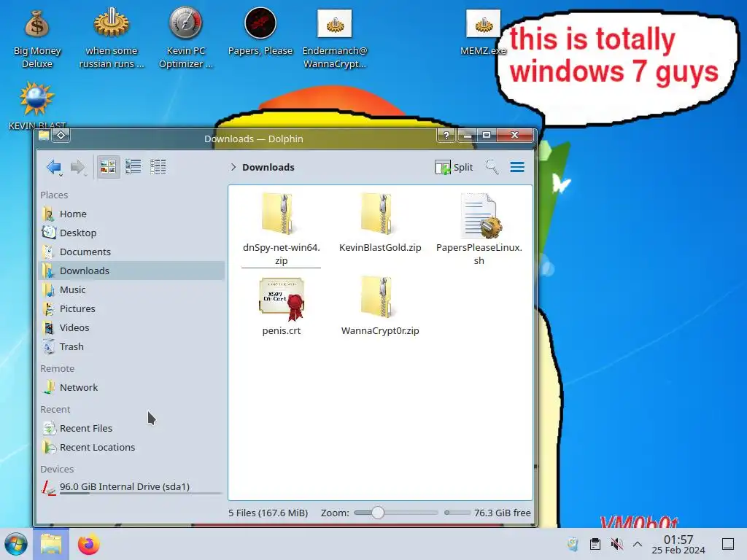
Task: Toggle Split view in Dolphin
Action: [454, 167]
